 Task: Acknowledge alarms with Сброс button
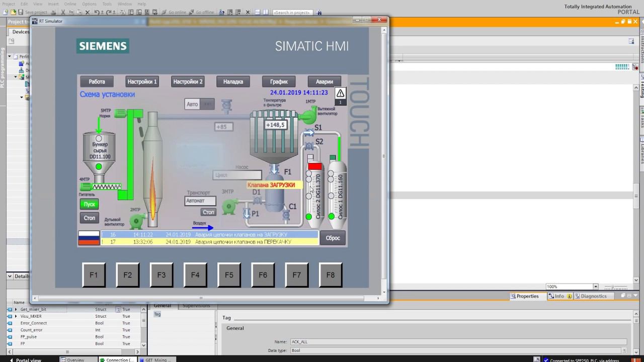point(333,238)
